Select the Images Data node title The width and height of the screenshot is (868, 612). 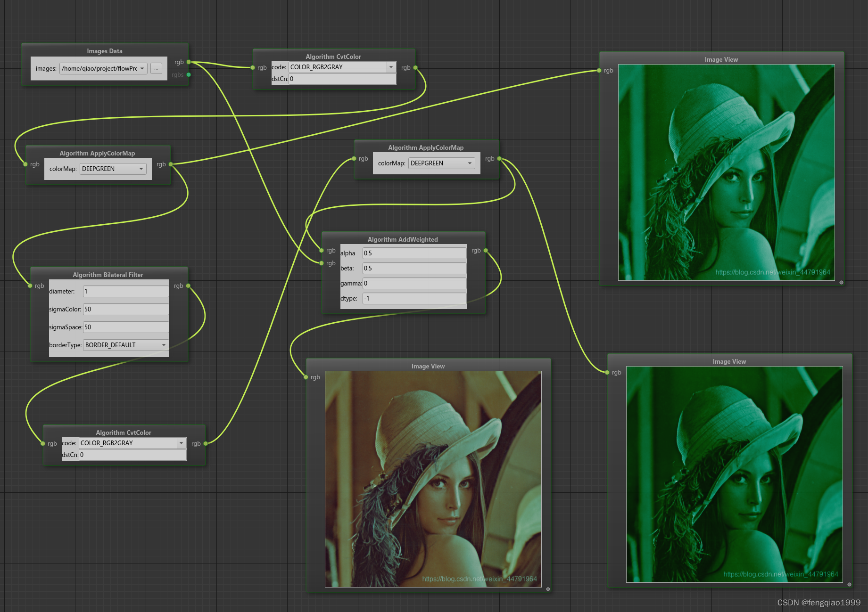[x=105, y=51]
